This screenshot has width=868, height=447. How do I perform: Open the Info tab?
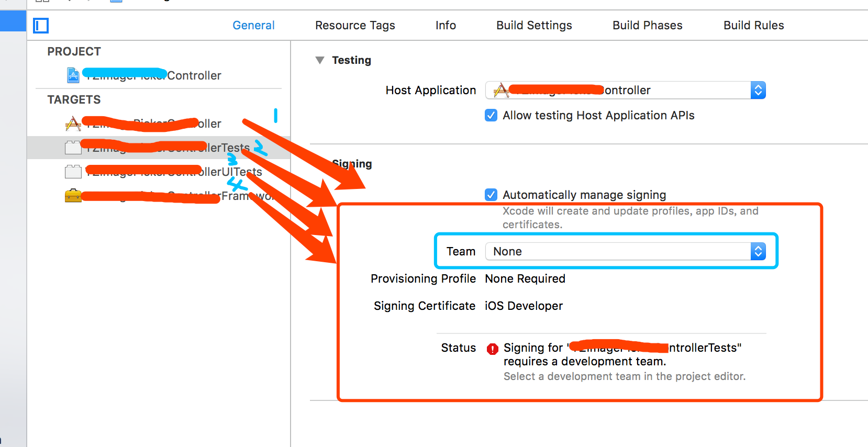coord(446,25)
